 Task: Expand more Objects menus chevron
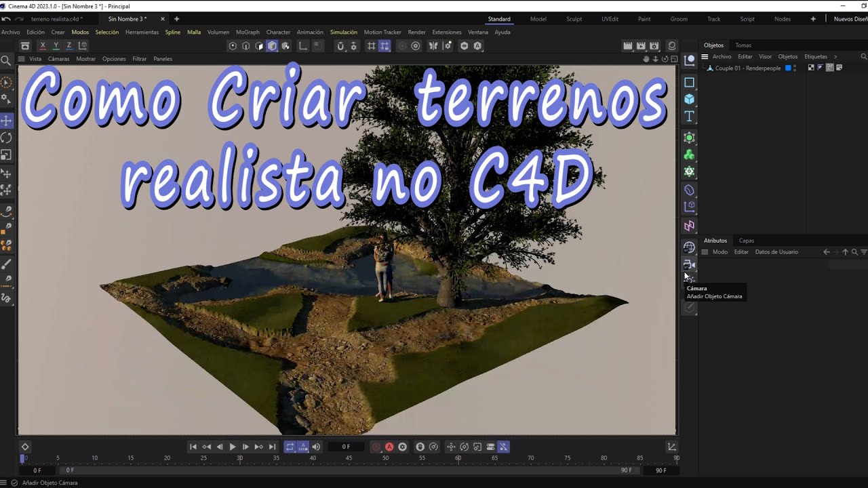pos(835,56)
